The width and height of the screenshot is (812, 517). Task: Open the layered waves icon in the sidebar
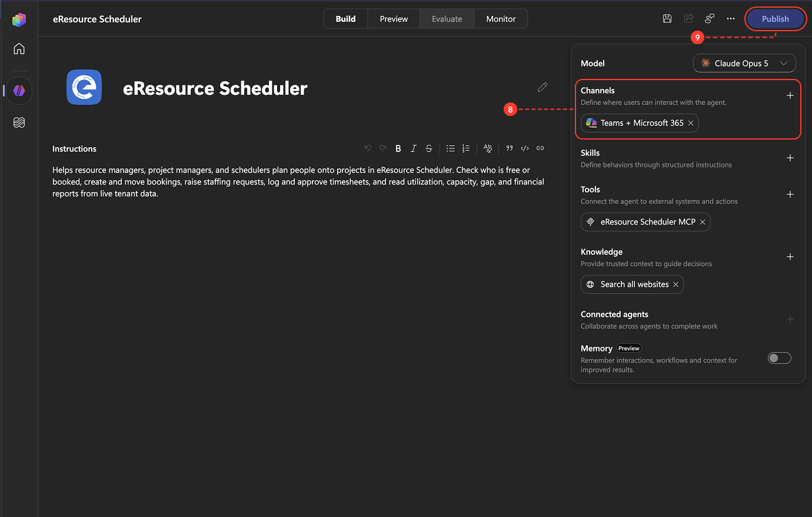pyautogui.click(x=19, y=122)
